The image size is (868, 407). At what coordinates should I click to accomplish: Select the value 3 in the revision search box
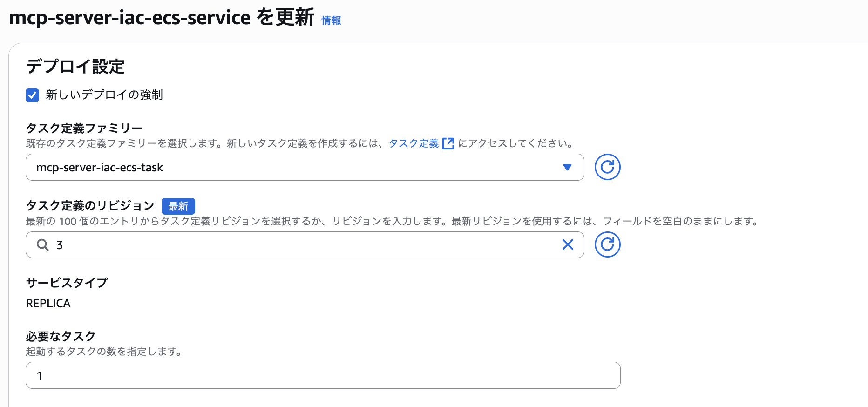point(60,244)
